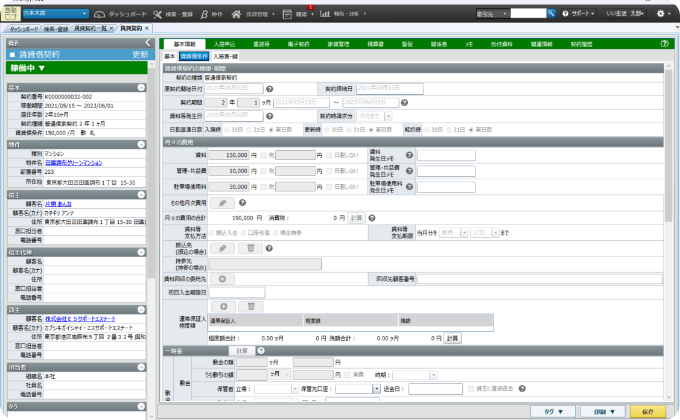Click help icon next to 契約期間 end date
680x420 pixels.
(404, 103)
